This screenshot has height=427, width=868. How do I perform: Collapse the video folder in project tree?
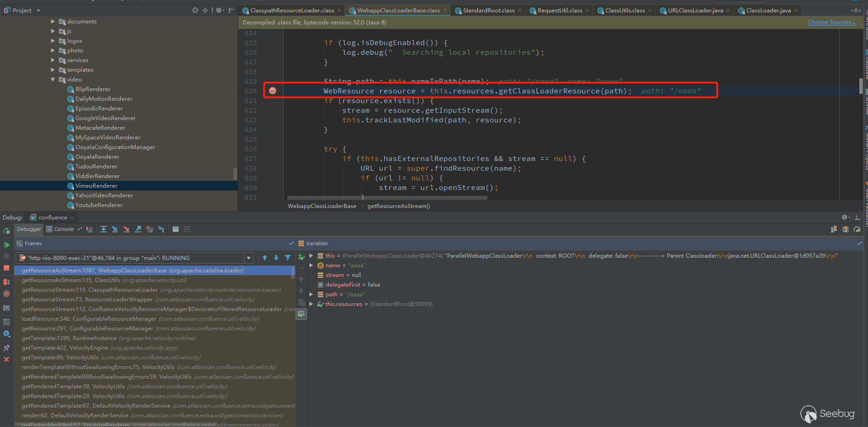53,80
